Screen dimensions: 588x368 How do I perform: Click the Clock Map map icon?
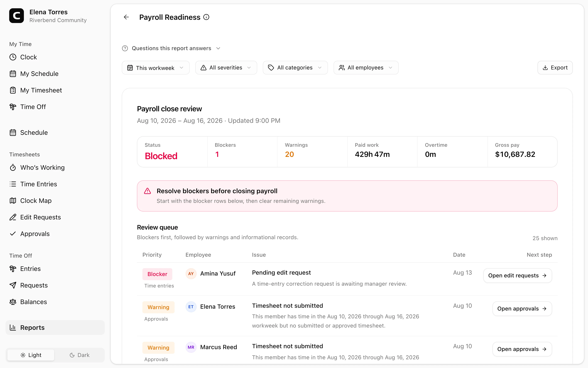(13, 201)
